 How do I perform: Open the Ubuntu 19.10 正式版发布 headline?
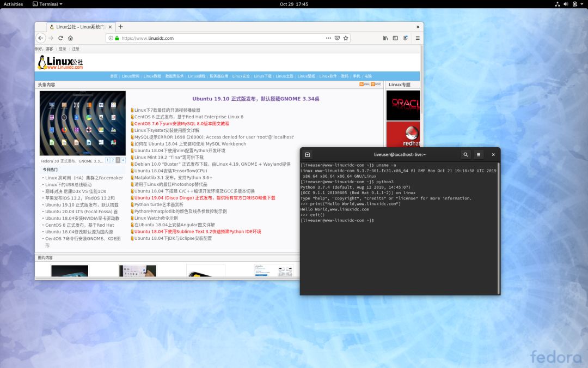tap(256, 99)
